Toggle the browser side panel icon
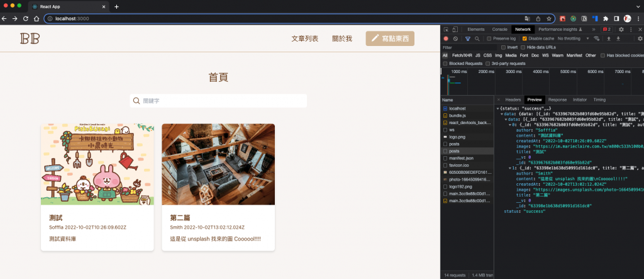The width and height of the screenshot is (644, 279). point(616,18)
